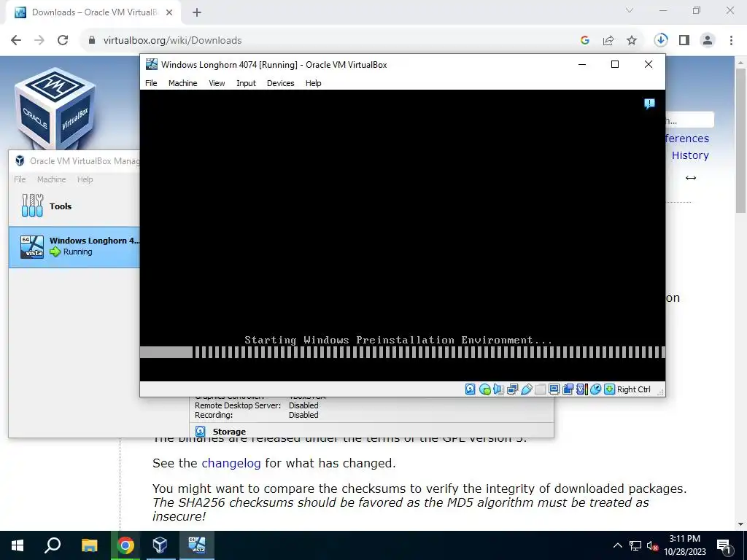This screenshot has width=747, height=560.
Task: Click the keyboard capture green arrow icon
Action: pyautogui.click(x=609, y=389)
